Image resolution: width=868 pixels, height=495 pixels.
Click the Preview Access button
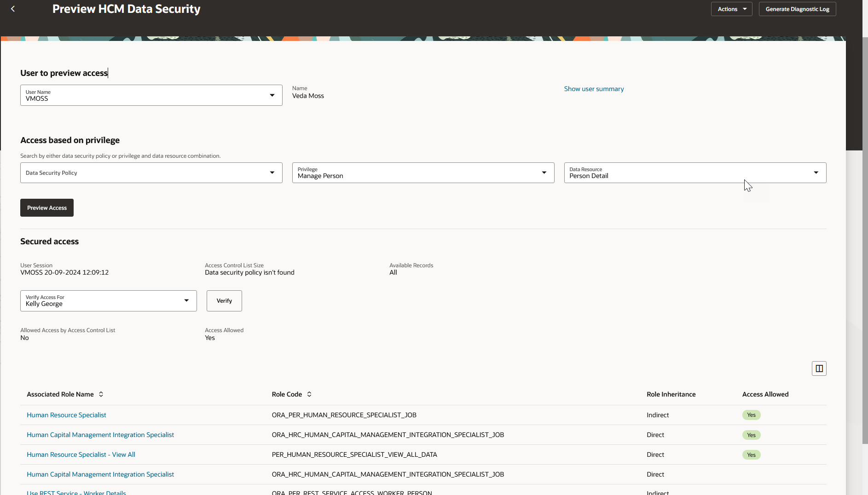coord(47,208)
